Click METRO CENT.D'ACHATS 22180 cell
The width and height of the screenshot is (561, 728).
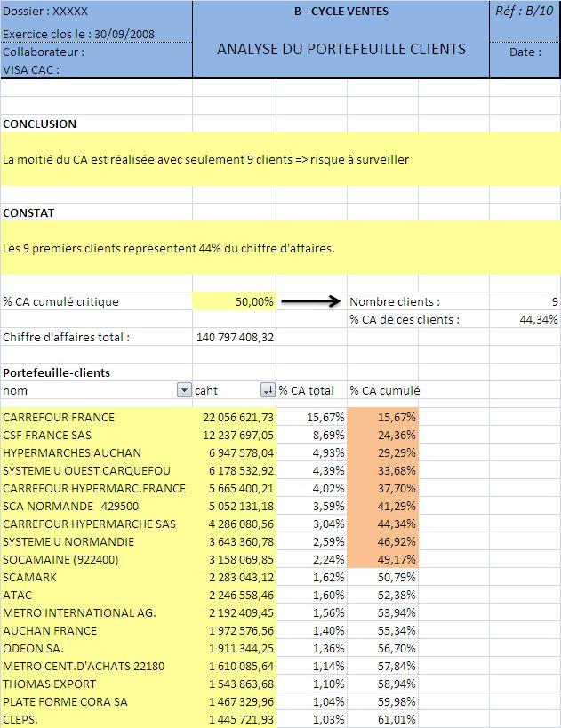97,667
